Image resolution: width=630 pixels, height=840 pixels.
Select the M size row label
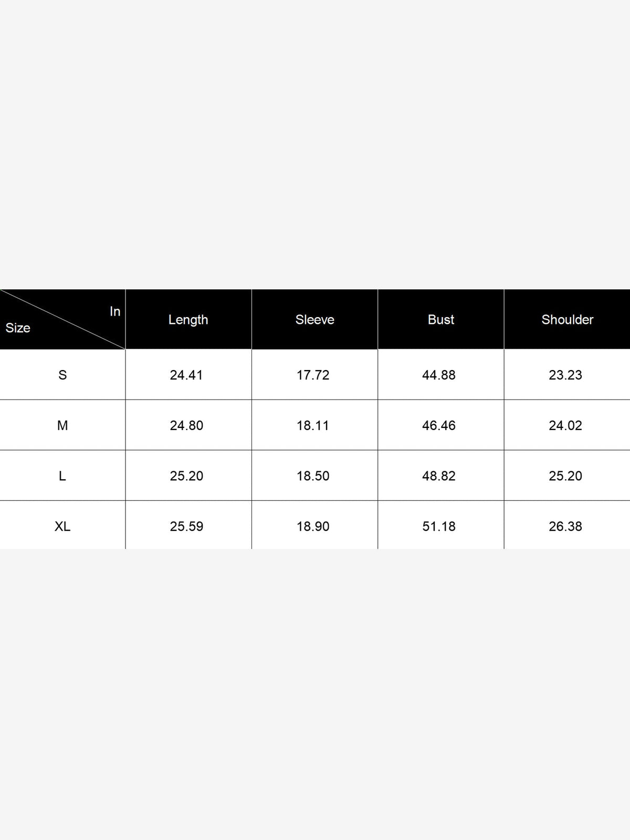(62, 425)
